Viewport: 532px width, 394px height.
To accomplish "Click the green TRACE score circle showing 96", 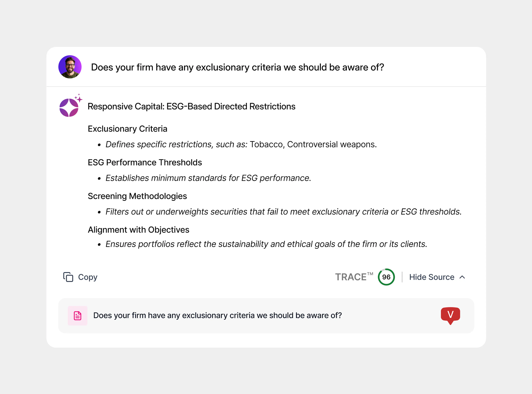I will pos(386,277).
